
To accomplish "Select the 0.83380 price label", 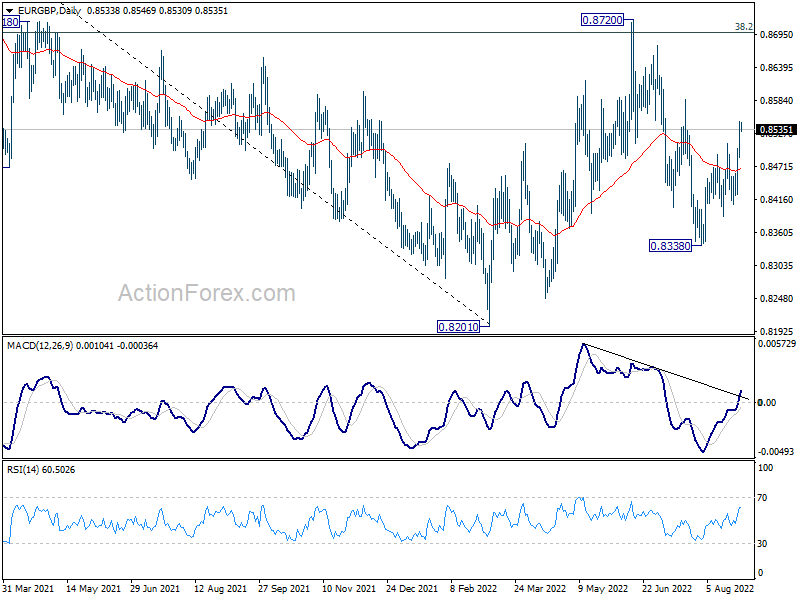I will click(x=670, y=246).
